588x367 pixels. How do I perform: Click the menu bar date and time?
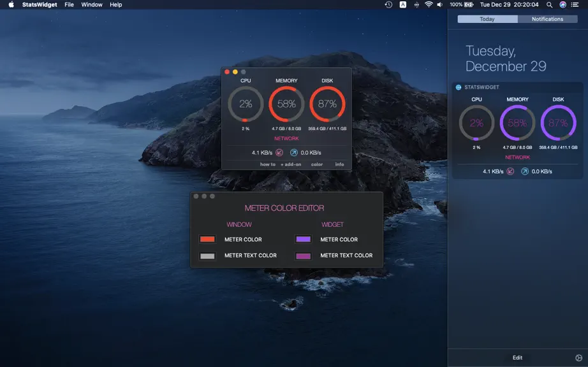pos(510,4)
